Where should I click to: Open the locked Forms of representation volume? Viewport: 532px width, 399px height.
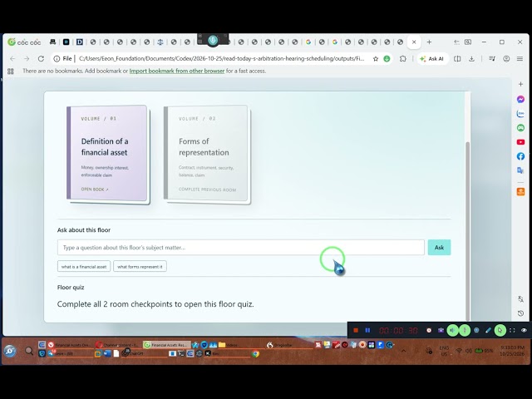coord(206,153)
